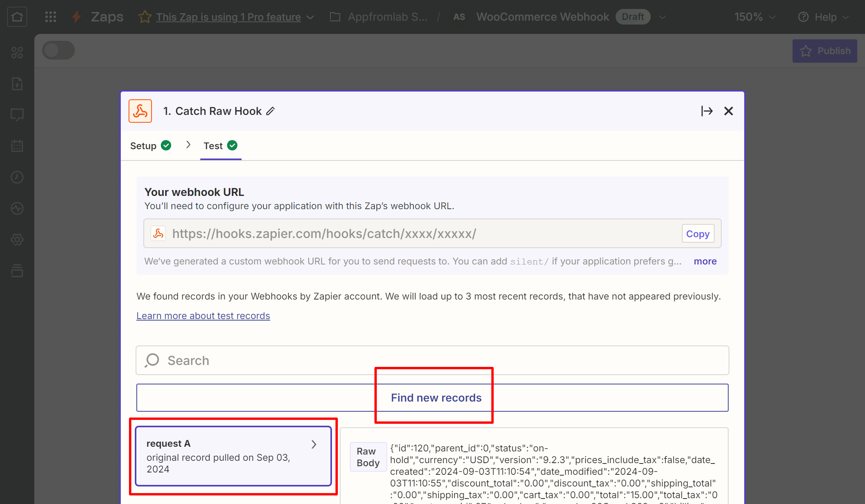Open the folder icon before Appfromlab
The width and height of the screenshot is (865, 504).
[335, 17]
